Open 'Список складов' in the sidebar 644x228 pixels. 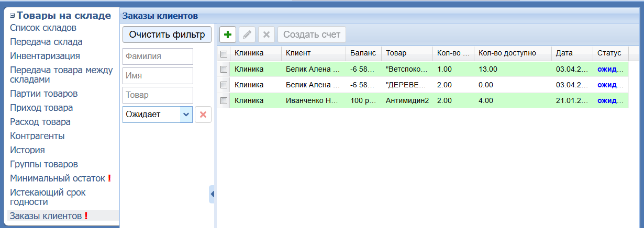(43, 28)
